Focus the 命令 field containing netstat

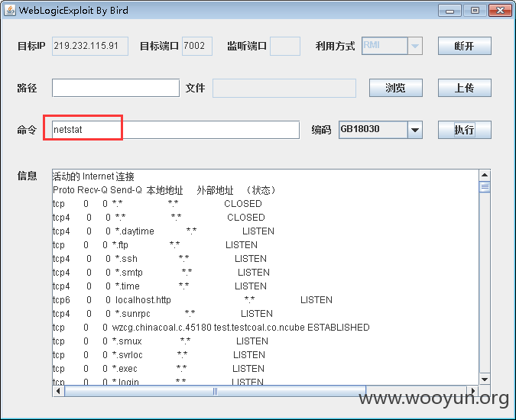point(176,130)
